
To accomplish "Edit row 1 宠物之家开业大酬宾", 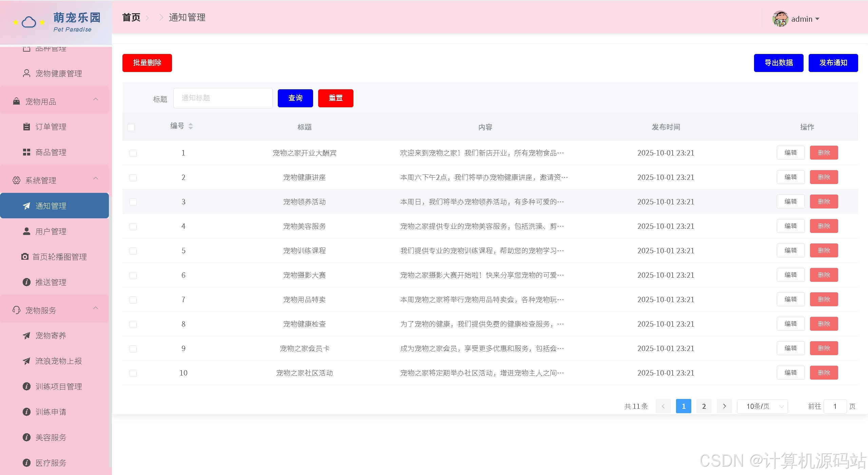I will point(790,153).
